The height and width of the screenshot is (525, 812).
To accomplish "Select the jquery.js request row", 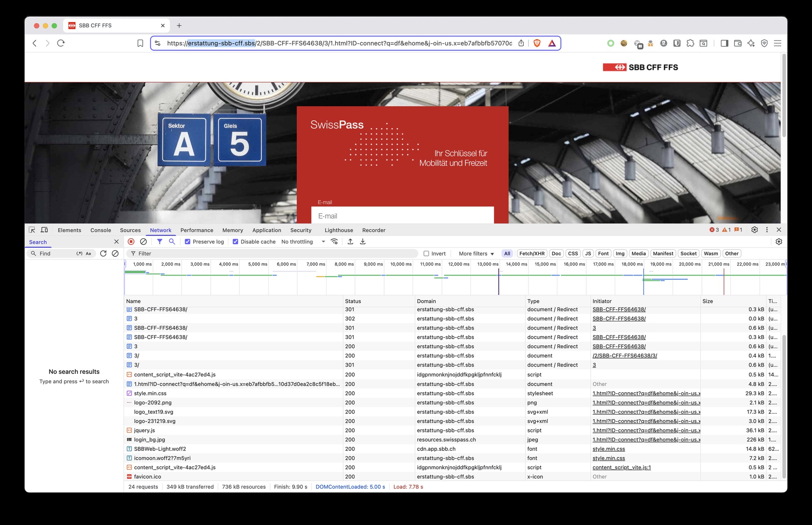I will 452,430.
